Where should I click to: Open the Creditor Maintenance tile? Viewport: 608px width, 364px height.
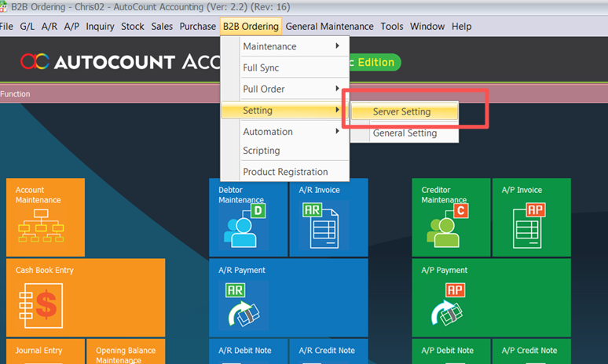(x=451, y=217)
